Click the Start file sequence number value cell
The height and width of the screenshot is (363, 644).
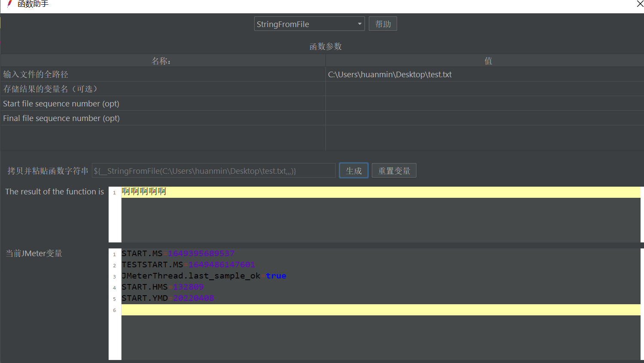[485, 103]
